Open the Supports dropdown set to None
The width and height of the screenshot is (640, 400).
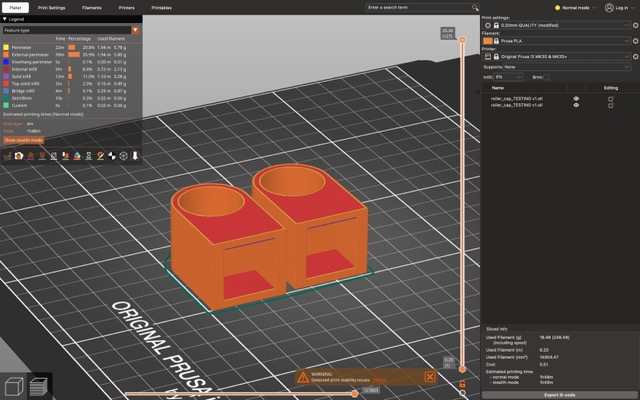click(567, 67)
